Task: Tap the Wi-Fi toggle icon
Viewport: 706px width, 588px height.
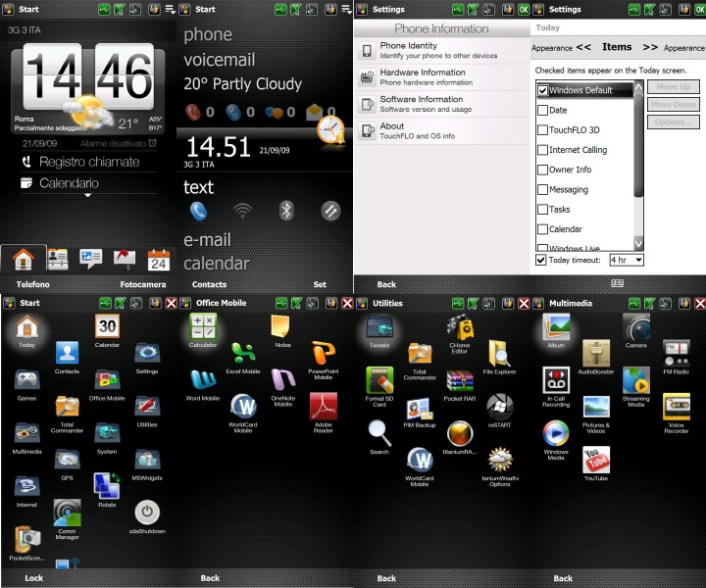Action: (x=242, y=211)
